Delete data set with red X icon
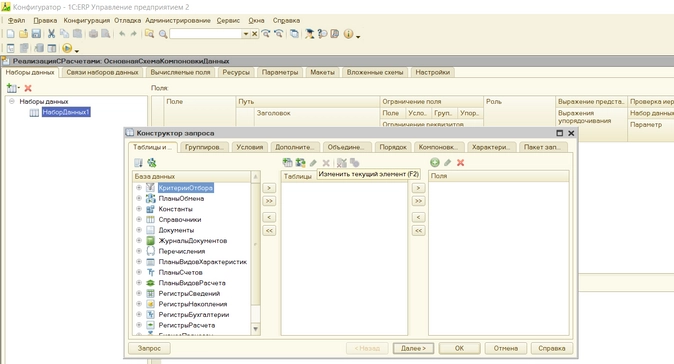The image size is (674, 364). (x=28, y=88)
